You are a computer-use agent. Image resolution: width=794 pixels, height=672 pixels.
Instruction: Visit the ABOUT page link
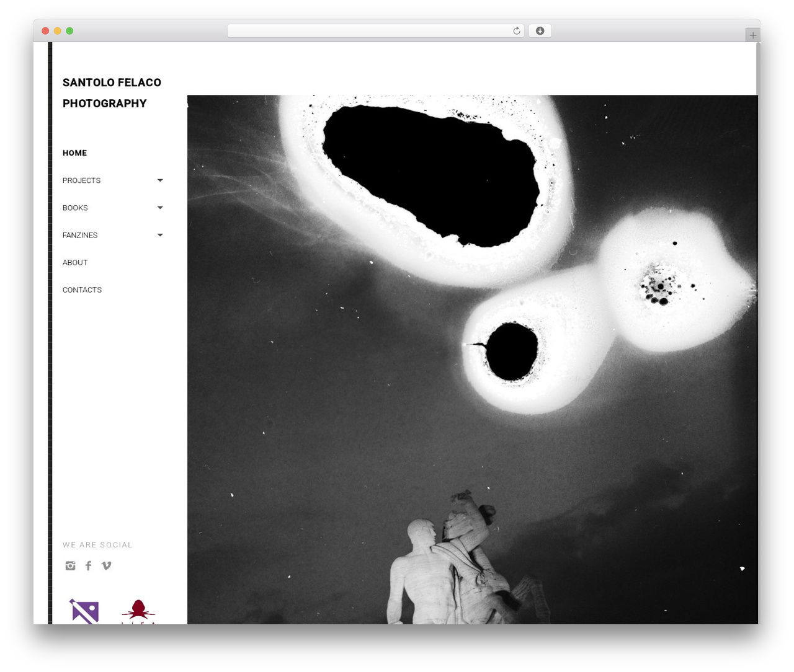(x=75, y=262)
